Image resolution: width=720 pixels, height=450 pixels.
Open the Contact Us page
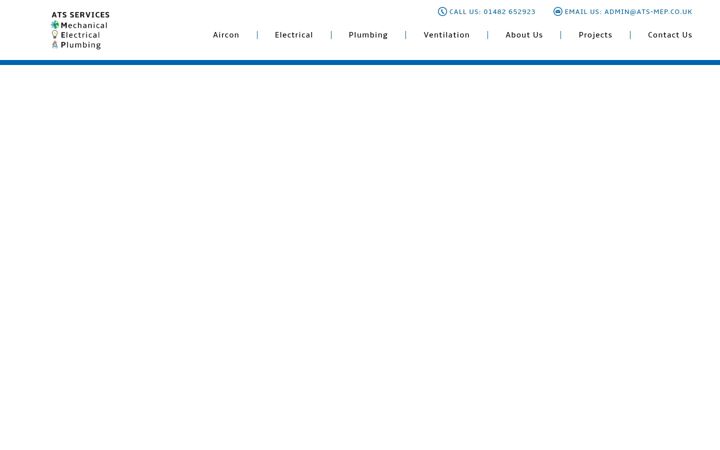coord(669,35)
